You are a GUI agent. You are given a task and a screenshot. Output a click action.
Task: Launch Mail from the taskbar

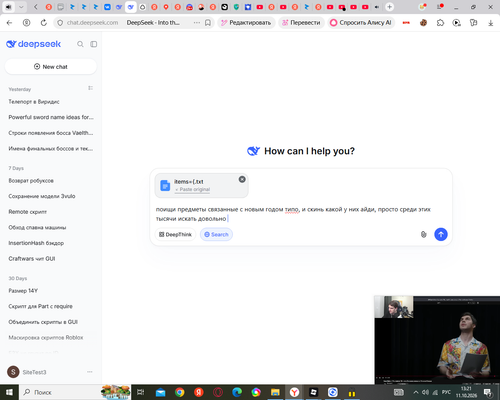pos(160,392)
